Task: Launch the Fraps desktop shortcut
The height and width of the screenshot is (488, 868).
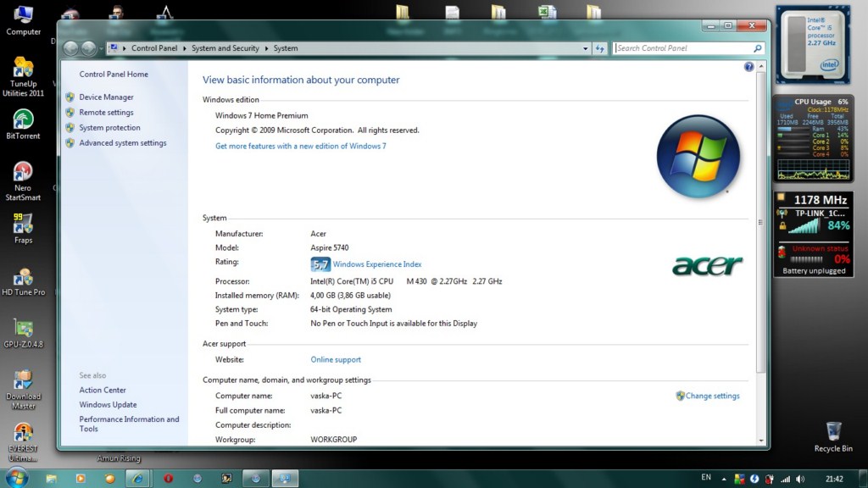Action: (23, 225)
